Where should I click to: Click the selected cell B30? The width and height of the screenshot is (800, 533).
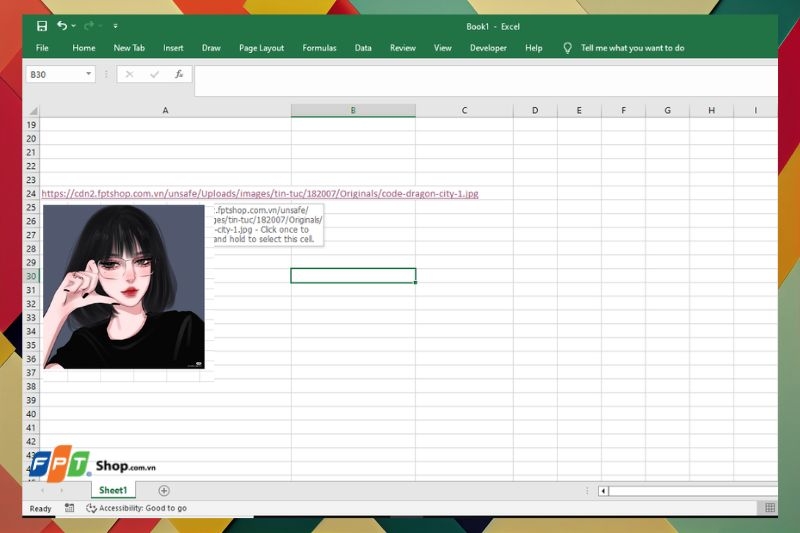pos(353,276)
